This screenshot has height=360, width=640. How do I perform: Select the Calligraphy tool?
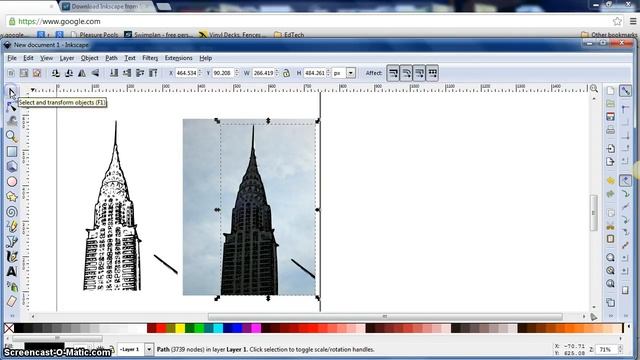(x=11, y=256)
